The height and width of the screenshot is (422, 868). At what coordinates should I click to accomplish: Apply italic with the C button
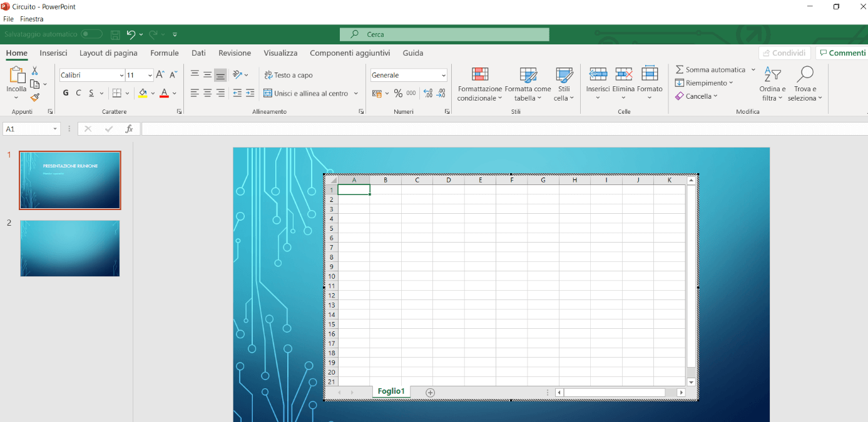click(78, 93)
